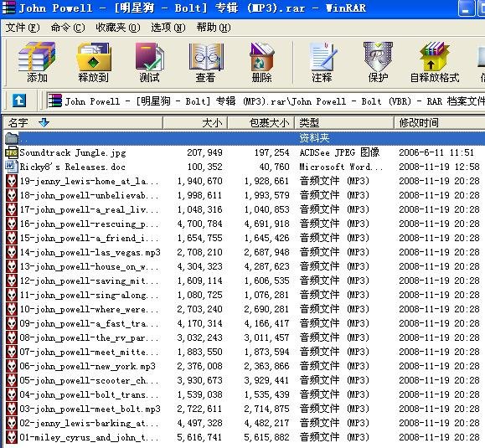Image resolution: width=485 pixels, height=448 pixels.
Task: Click the MP3 icon of 08-john_powell-the_rv_par
Action: [x=12, y=337]
